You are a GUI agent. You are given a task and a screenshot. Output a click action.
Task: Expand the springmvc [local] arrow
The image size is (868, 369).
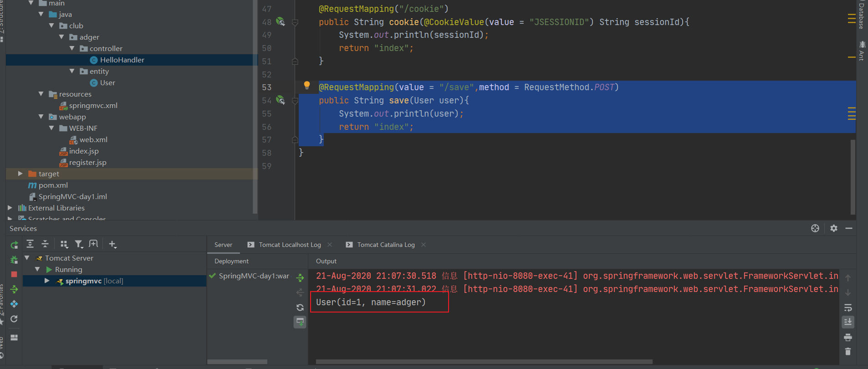coord(47,281)
